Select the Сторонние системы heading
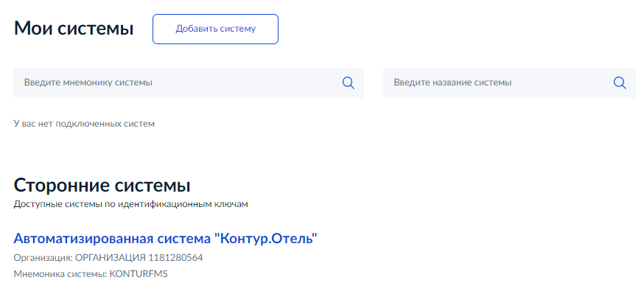The height and width of the screenshot is (297, 644). coord(102,185)
